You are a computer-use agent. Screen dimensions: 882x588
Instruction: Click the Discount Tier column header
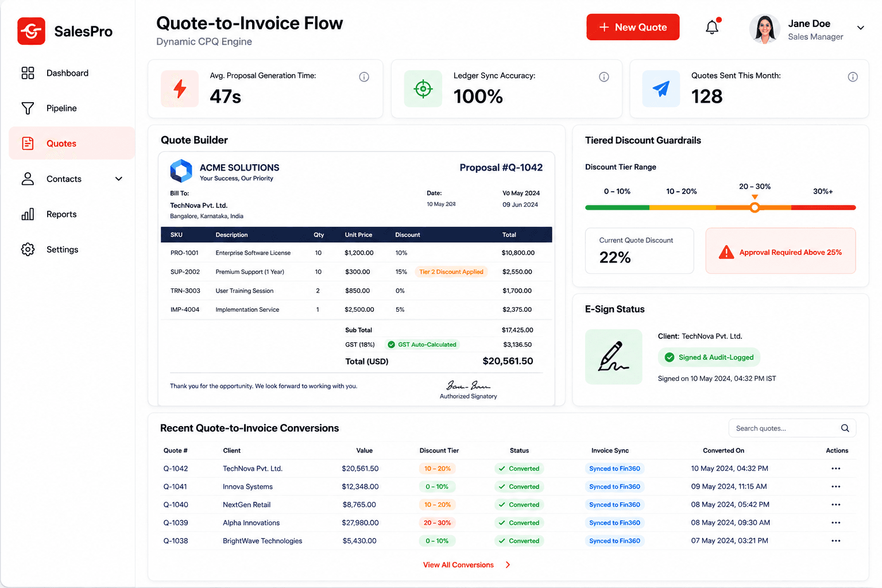(439, 451)
